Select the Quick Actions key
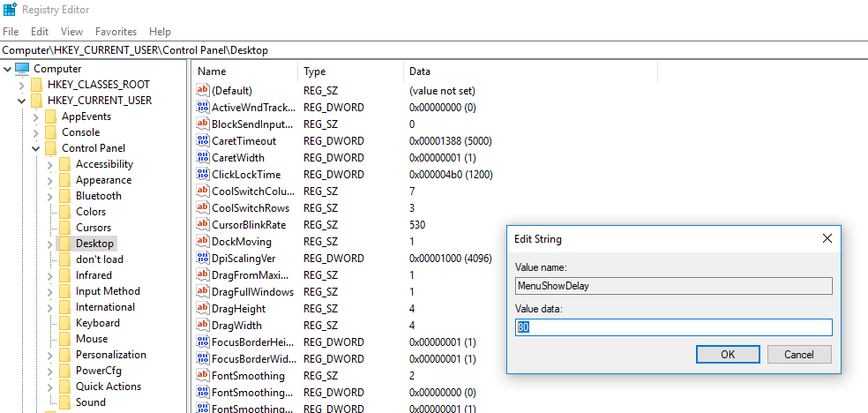The height and width of the screenshot is (413, 868). pos(108,387)
